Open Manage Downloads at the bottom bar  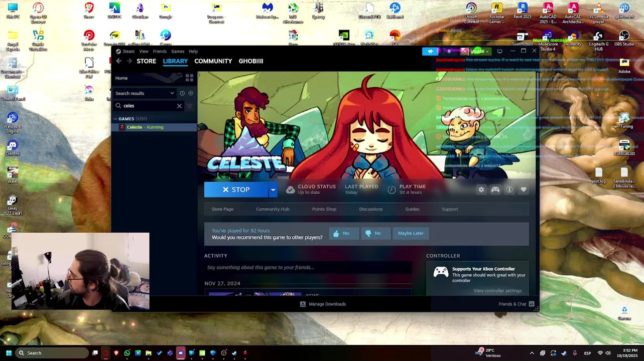click(x=323, y=304)
